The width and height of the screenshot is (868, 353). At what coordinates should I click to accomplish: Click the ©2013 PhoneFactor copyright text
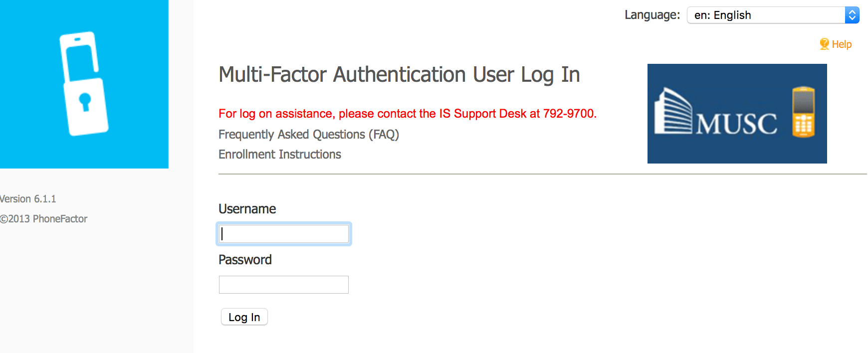tap(43, 219)
